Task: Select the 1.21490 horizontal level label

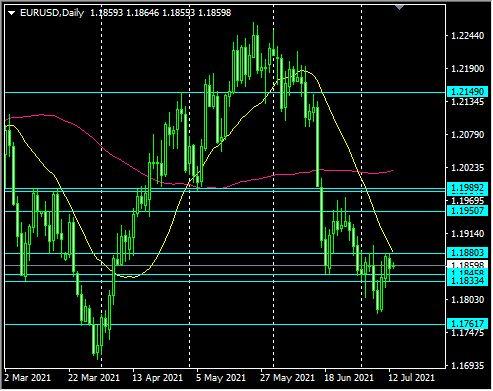Action: coord(467,91)
